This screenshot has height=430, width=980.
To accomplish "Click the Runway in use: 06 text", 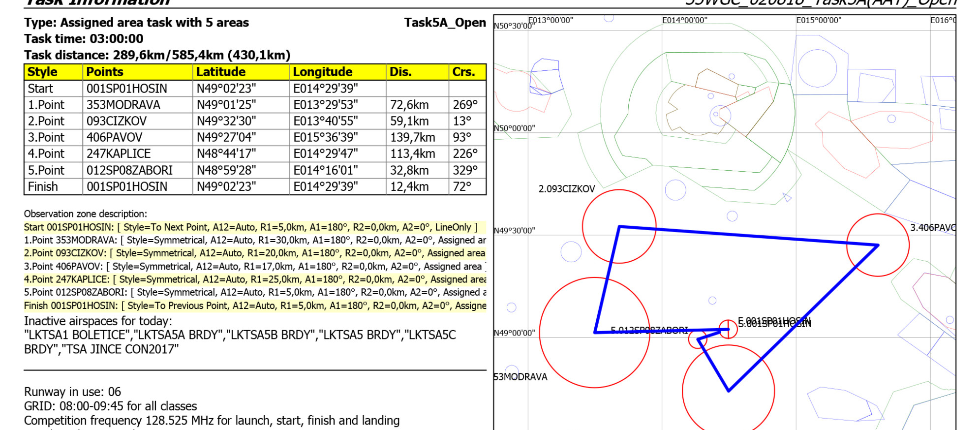I will [72, 392].
